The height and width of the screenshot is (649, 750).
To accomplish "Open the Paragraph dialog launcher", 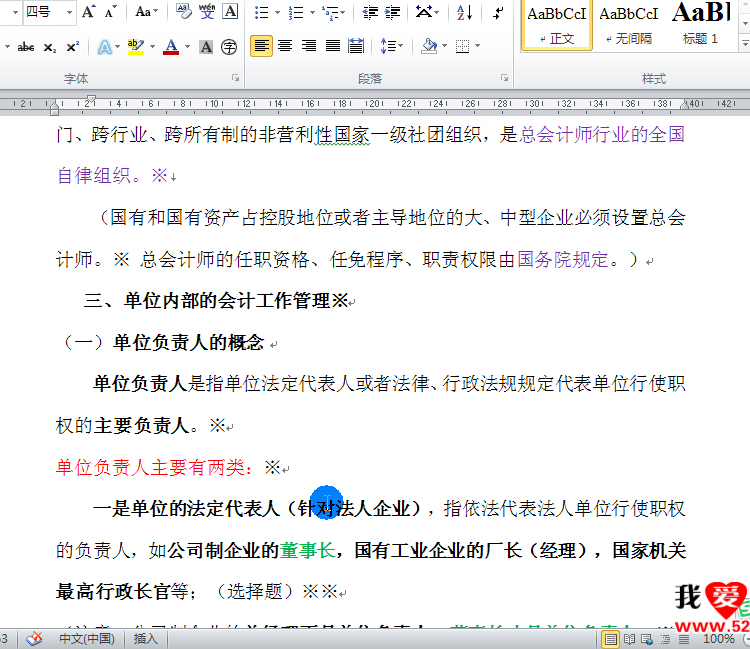I will pos(504,78).
